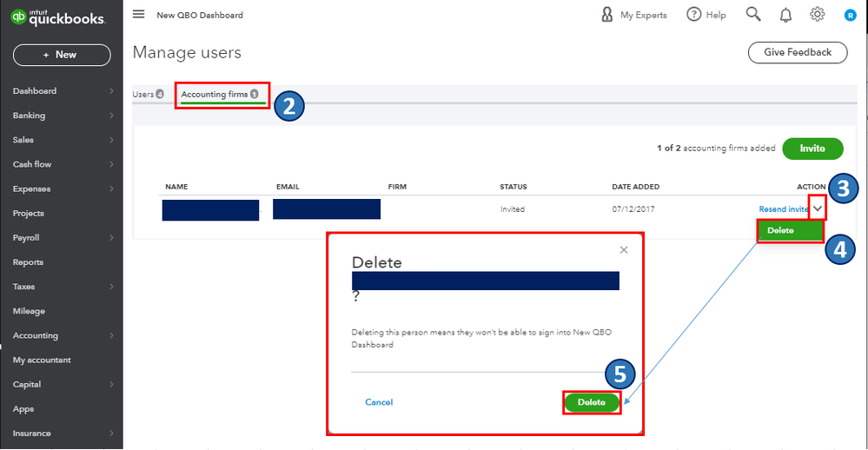Choose Delete from the action dropdown
Viewport: 868px width, 450px height.
tap(790, 230)
